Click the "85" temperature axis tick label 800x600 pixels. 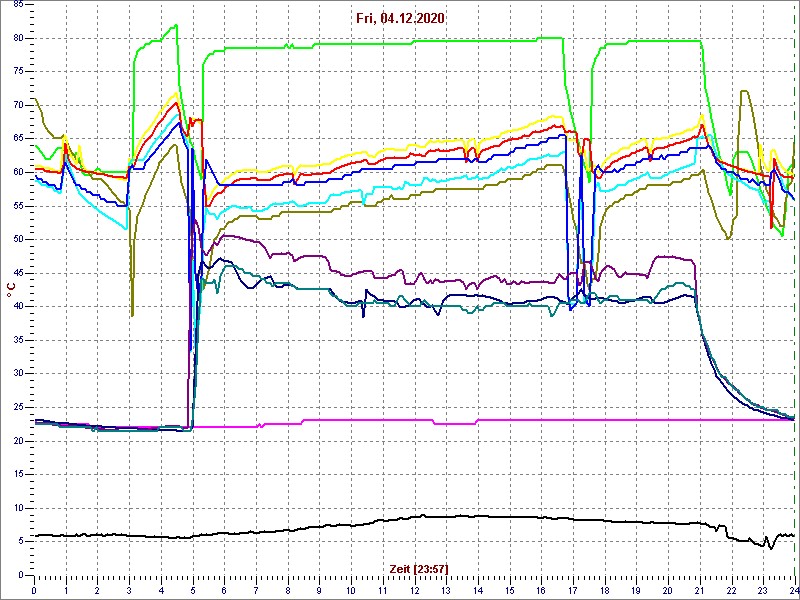point(17,5)
